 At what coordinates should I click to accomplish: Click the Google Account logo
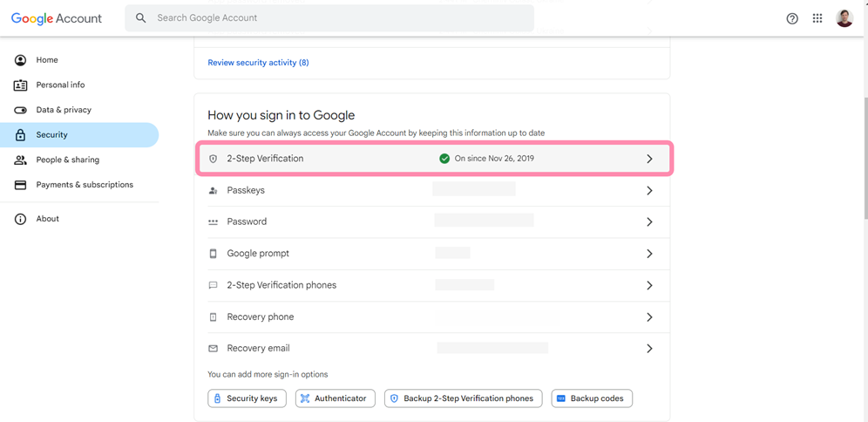pos(57,18)
